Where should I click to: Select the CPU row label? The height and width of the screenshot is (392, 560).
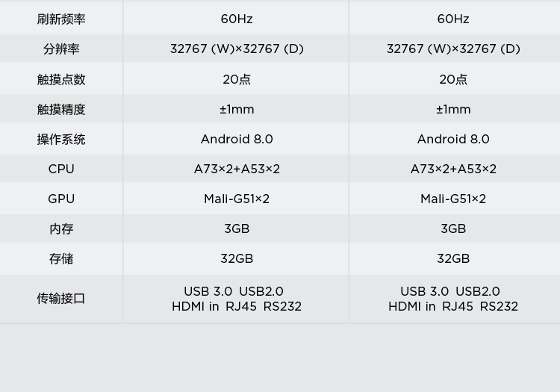point(61,169)
